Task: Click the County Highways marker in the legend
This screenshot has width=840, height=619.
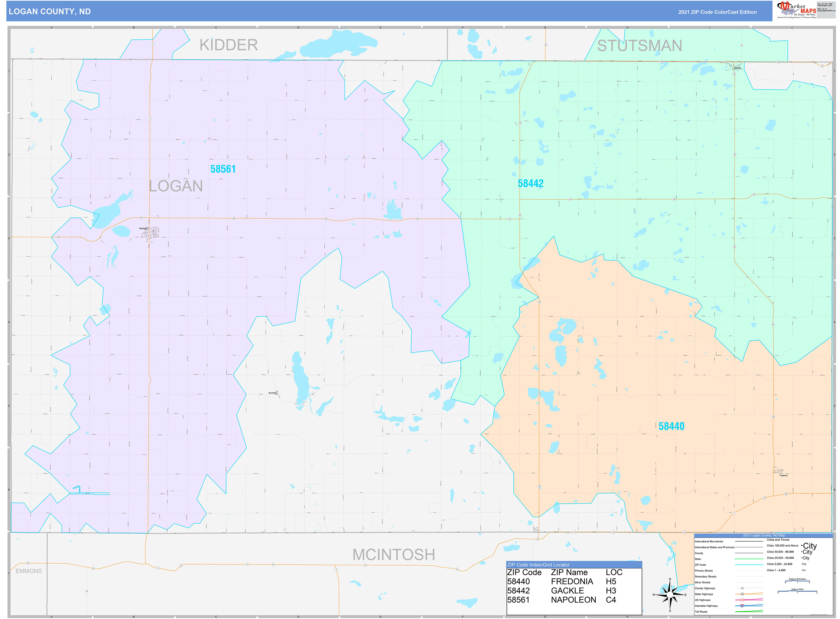Action: [x=742, y=588]
